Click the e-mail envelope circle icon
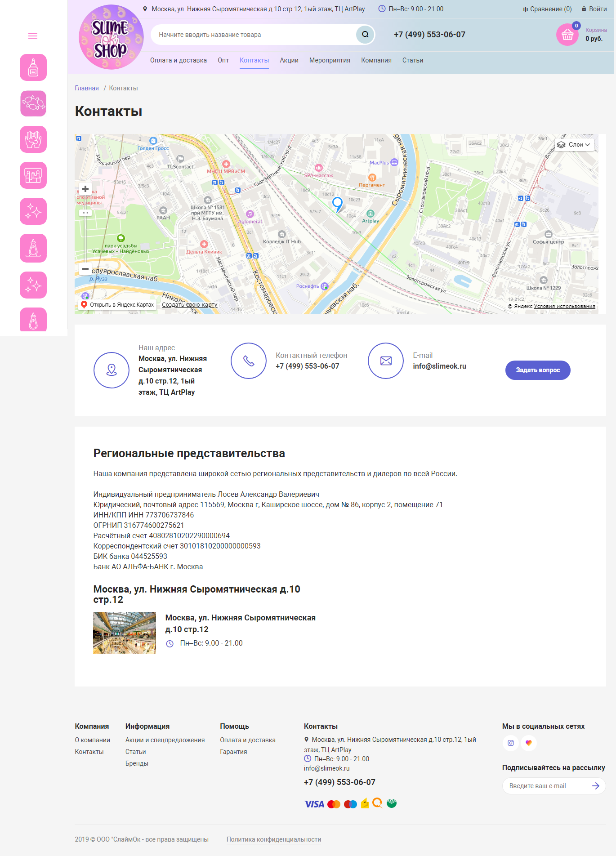The width and height of the screenshot is (616, 856). point(386,361)
